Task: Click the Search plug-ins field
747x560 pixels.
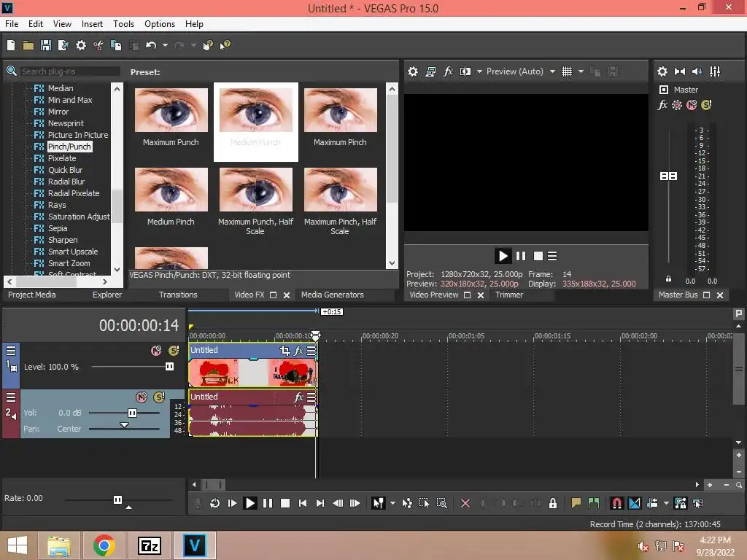Action: (71, 71)
